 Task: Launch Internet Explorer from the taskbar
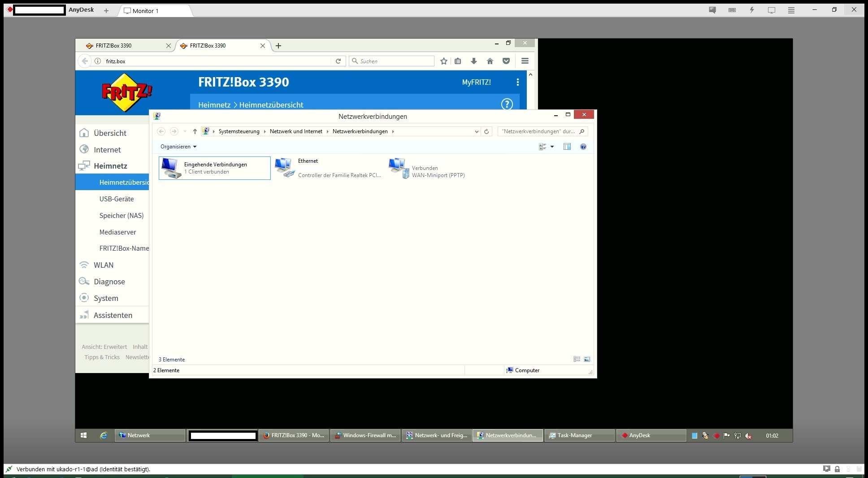(x=103, y=435)
